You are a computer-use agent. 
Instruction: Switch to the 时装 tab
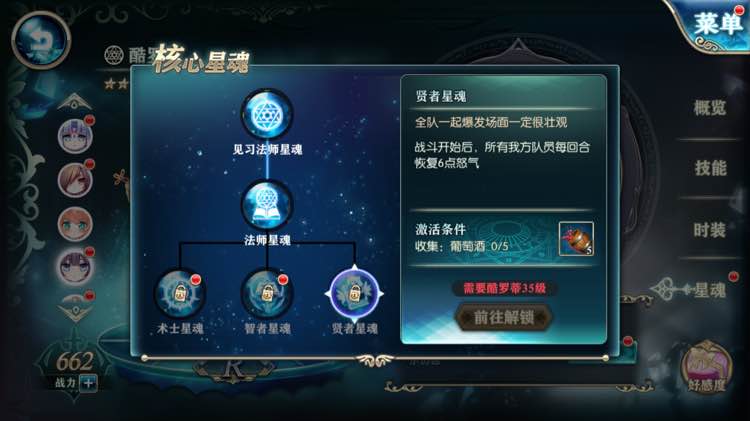click(x=710, y=230)
